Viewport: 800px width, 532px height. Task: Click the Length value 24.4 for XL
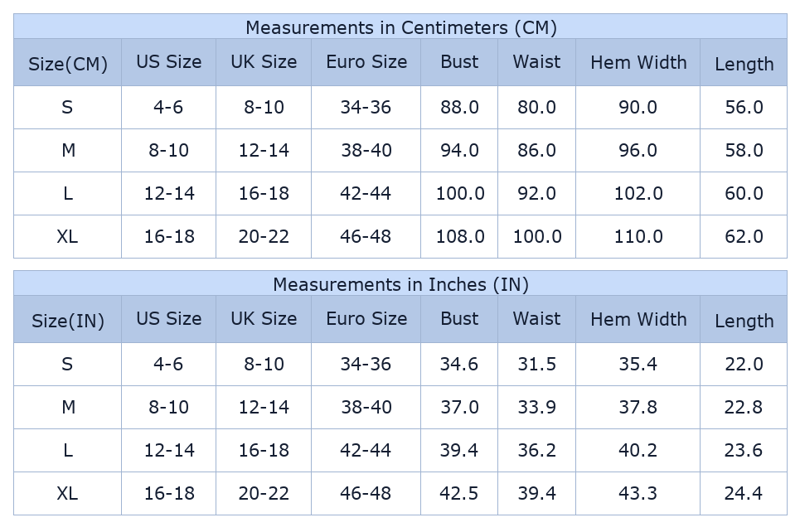click(744, 494)
